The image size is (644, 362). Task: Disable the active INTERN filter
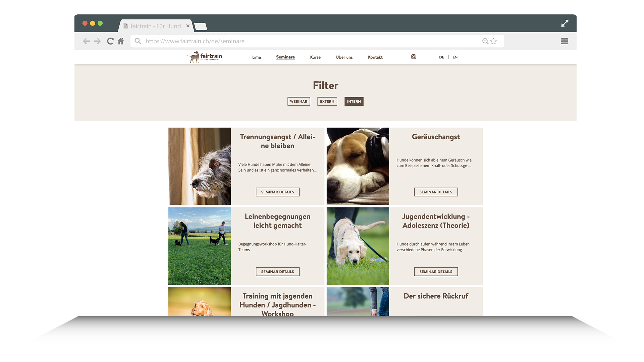(x=354, y=102)
